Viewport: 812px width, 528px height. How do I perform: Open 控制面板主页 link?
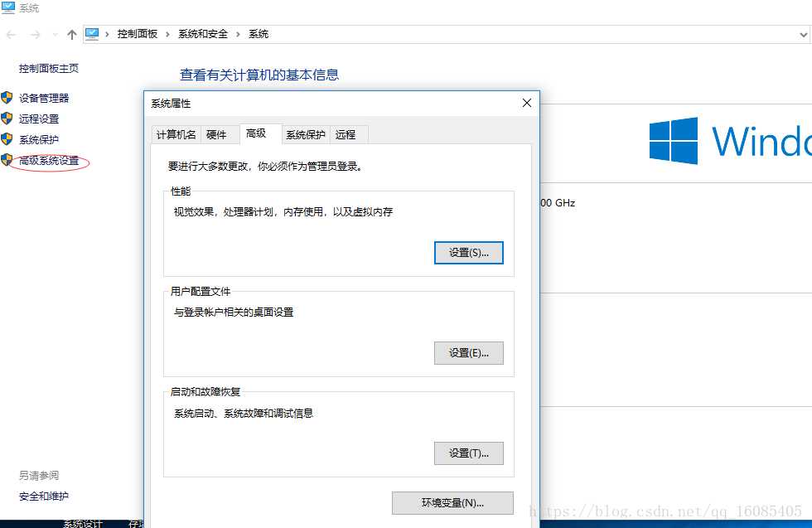click(49, 69)
